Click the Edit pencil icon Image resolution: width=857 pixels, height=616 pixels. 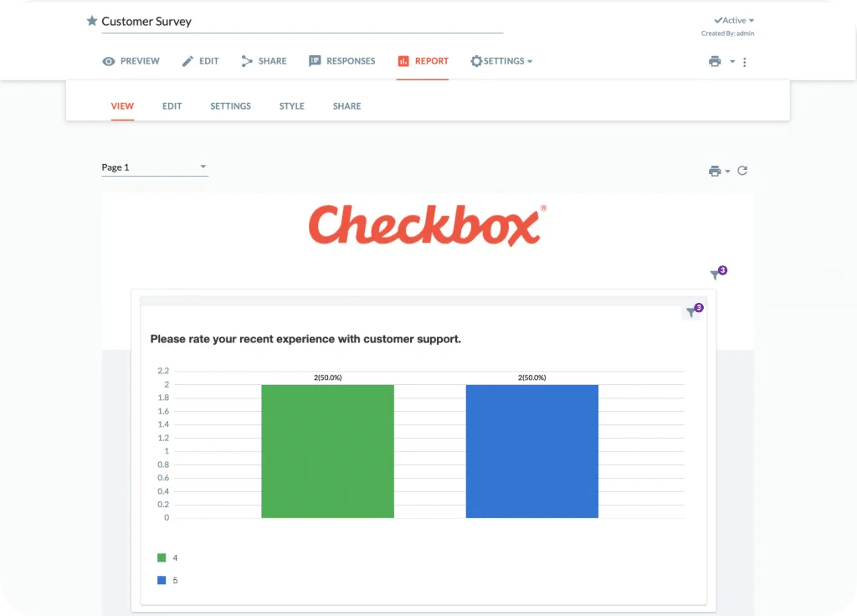[x=187, y=60]
